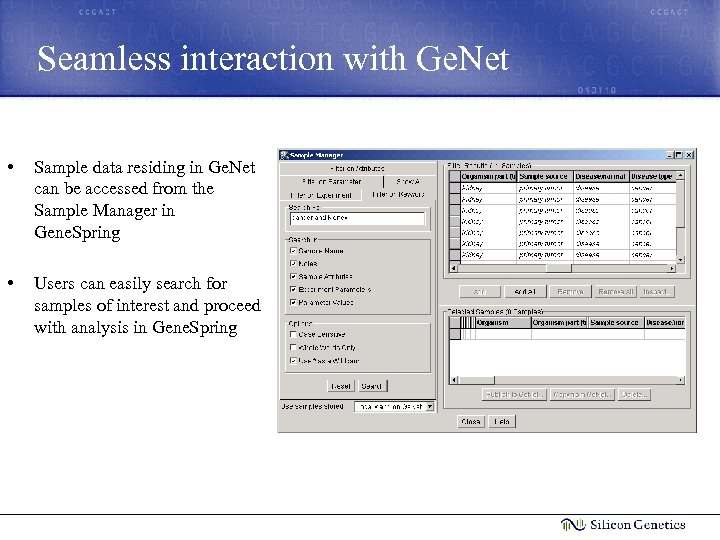Minimize the Sample Manager window

(x=669, y=155)
